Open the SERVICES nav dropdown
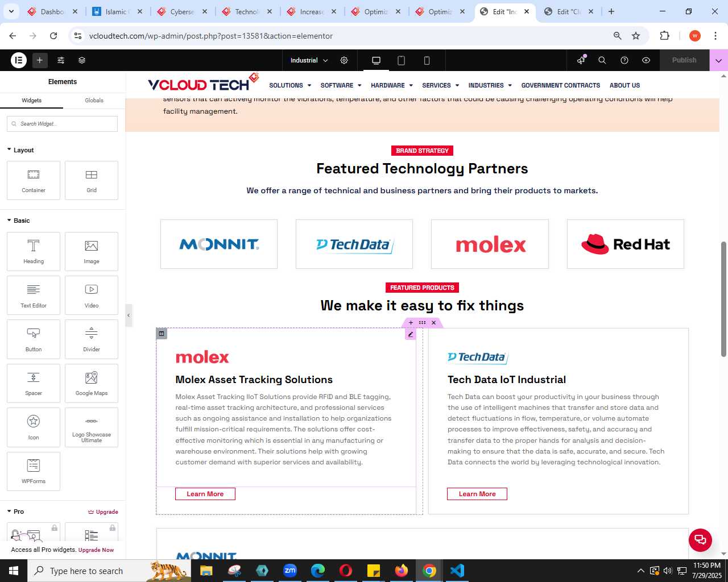This screenshot has height=582, width=728. click(441, 85)
